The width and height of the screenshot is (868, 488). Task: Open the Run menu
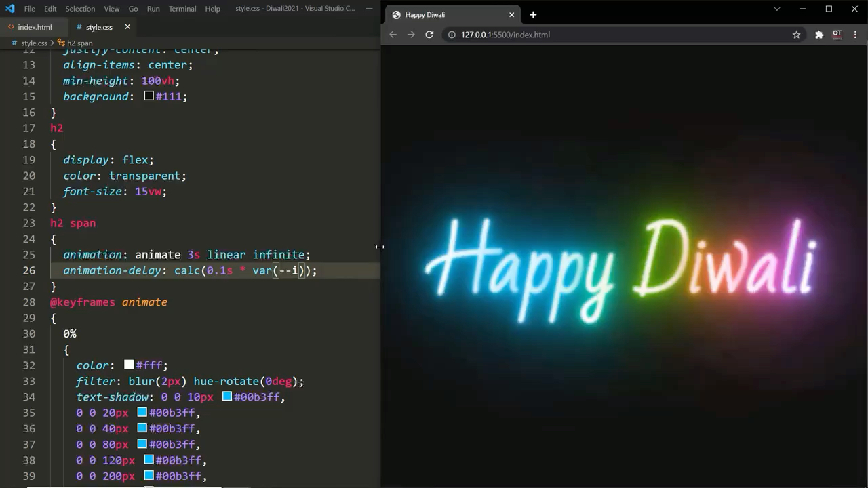point(153,9)
